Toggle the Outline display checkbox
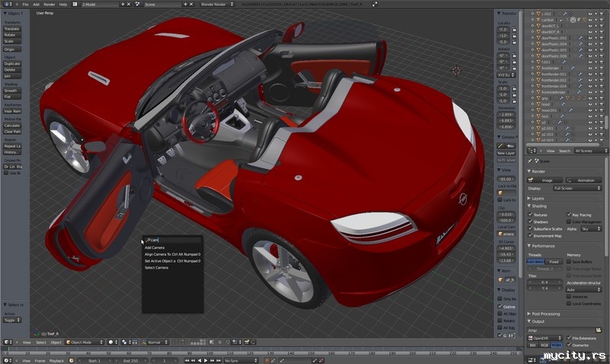 tap(500, 306)
